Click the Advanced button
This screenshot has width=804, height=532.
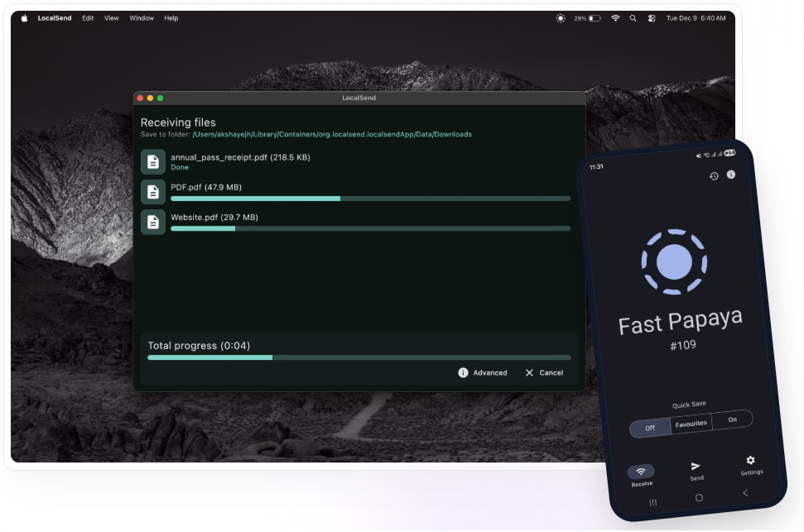[x=482, y=373]
